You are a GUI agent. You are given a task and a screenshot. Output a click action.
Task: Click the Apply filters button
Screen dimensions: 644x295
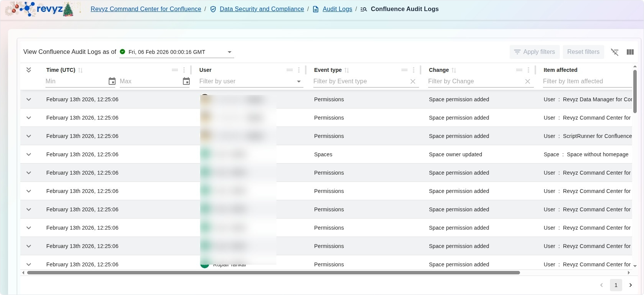535,52
